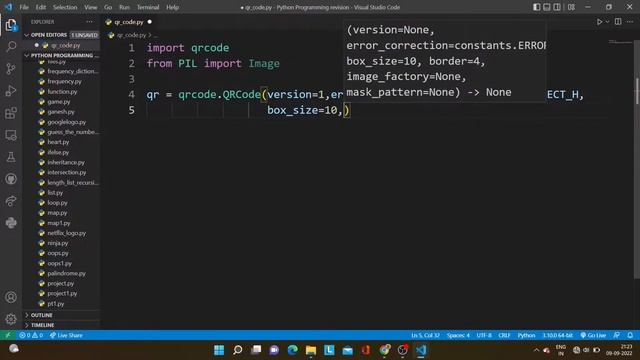The height and width of the screenshot is (360, 640).
Task: Open frequency.py in the file tree
Action: click(x=64, y=81)
